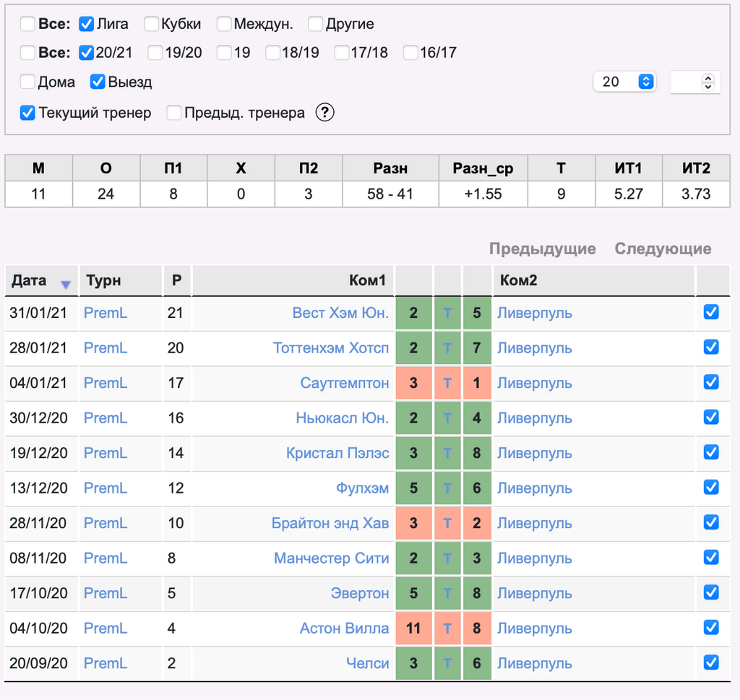Click PremL link in the 04/10/20 row
740x700 pixels.
[106, 628]
